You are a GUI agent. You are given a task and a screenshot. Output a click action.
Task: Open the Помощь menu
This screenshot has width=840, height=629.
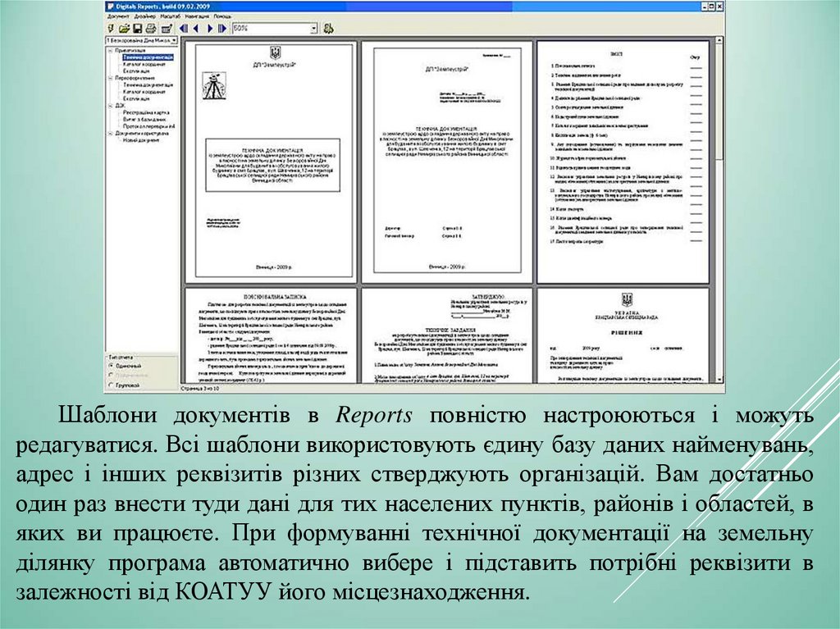coord(222,16)
